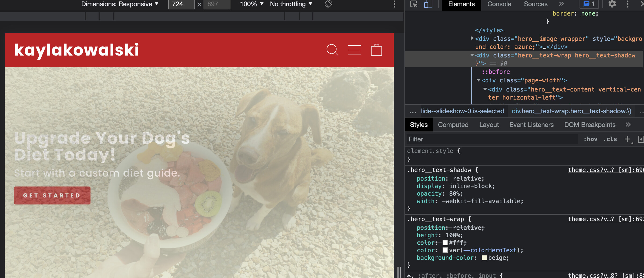
Task: Toggle :hov element state panel
Action: pos(590,139)
